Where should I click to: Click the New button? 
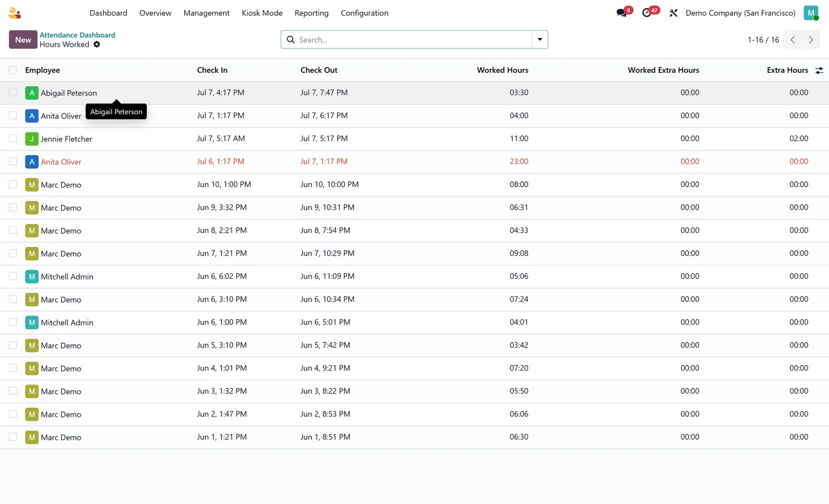coord(23,40)
